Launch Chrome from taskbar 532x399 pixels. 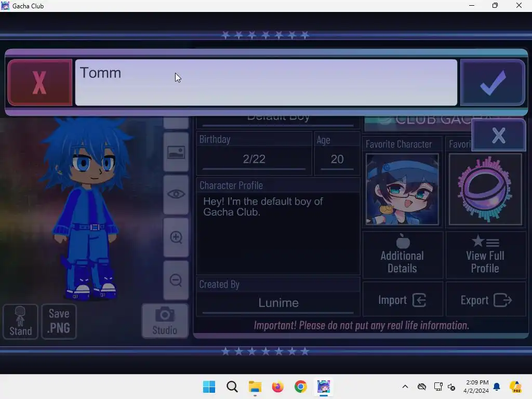pos(301,387)
